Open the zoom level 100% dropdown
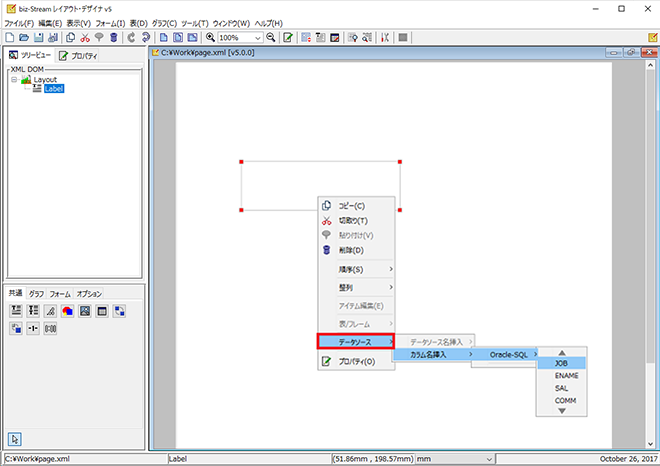This screenshot has width=660, height=466. [x=258, y=38]
